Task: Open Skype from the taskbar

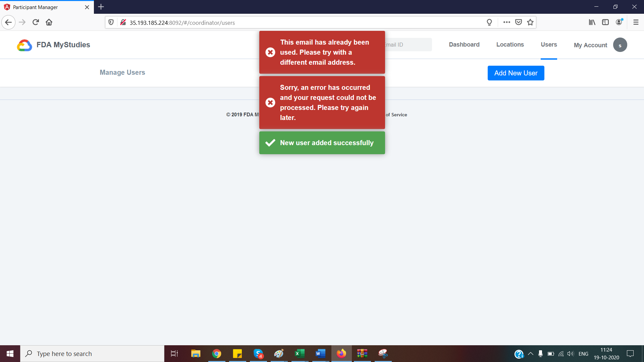Action: [258, 353]
